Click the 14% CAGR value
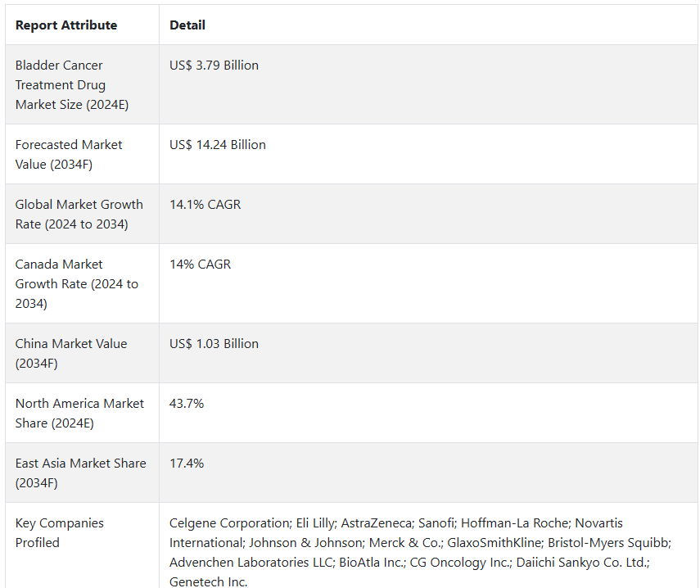The height and width of the screenshot is (588, 700). (200, 265)
